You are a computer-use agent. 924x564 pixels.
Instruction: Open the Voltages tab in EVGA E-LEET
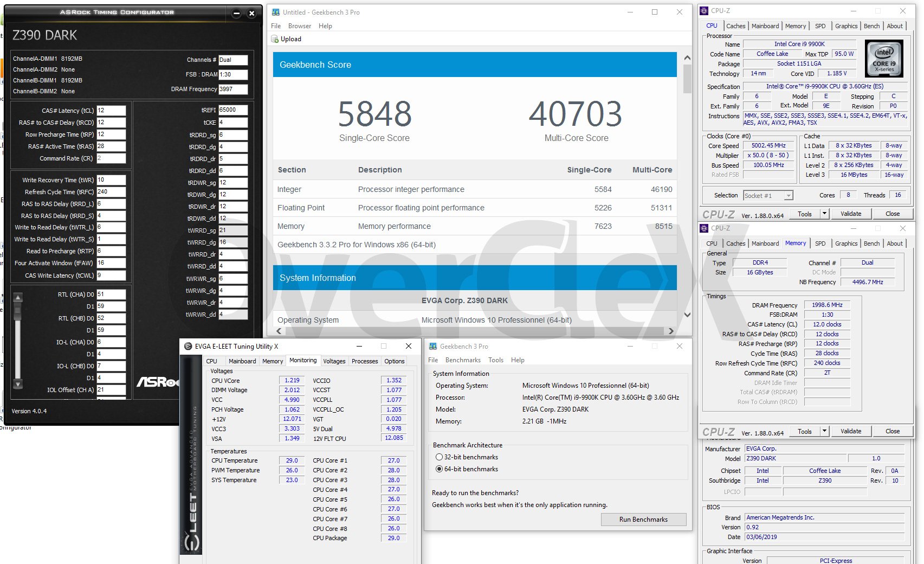point(334,361)
